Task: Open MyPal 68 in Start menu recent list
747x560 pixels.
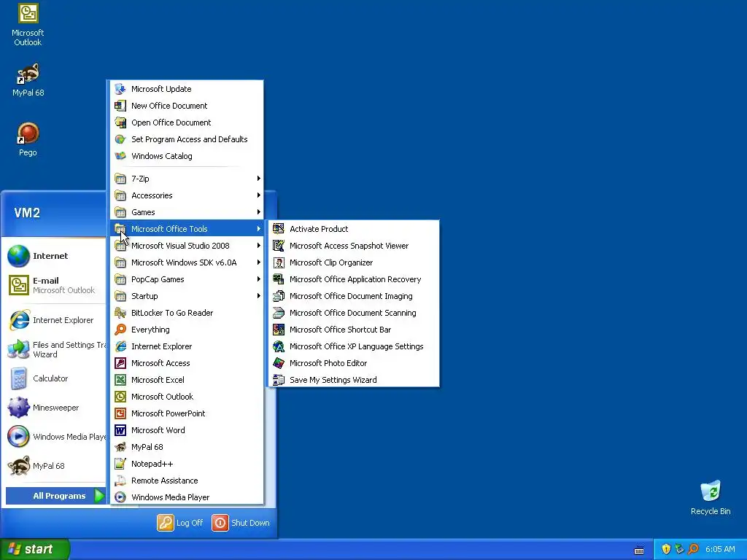Action: (55, 466)
